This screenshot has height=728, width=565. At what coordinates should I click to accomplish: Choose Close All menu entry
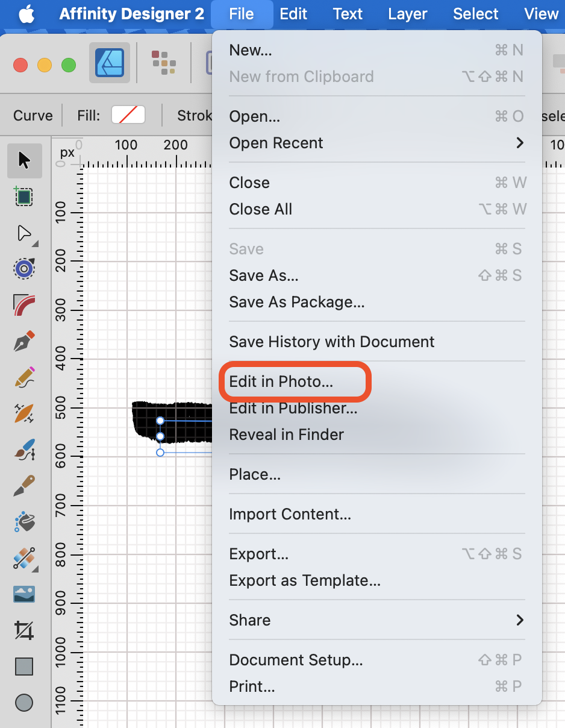coord(377,209)
